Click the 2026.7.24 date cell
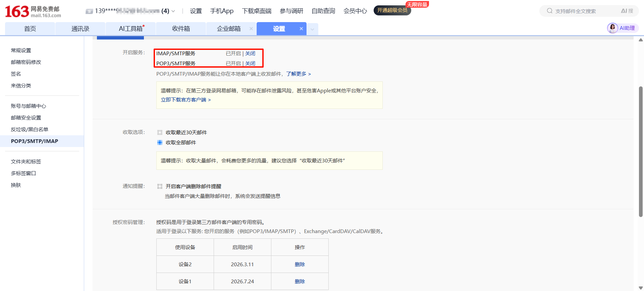644x291 pixels. coord(243,281)
